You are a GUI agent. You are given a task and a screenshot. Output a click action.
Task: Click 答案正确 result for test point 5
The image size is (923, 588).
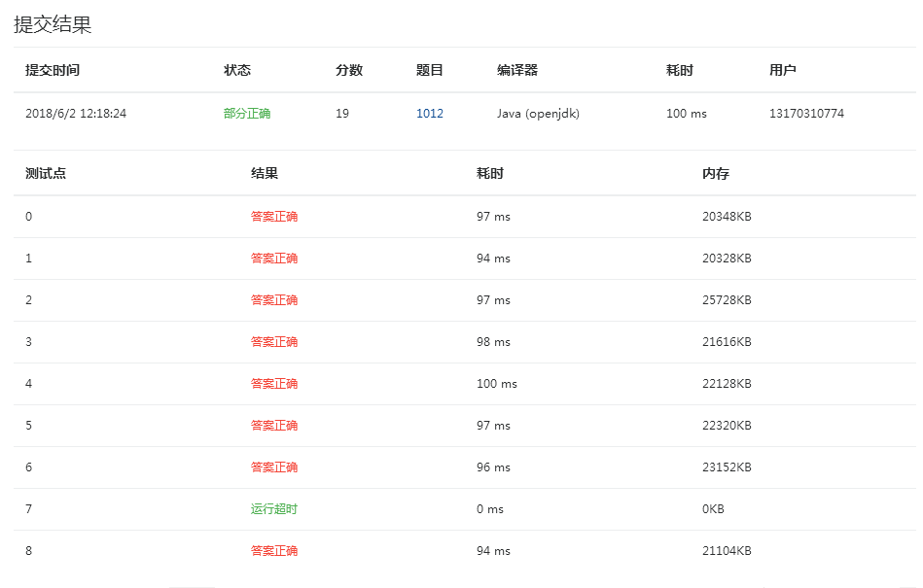(274, 425)
